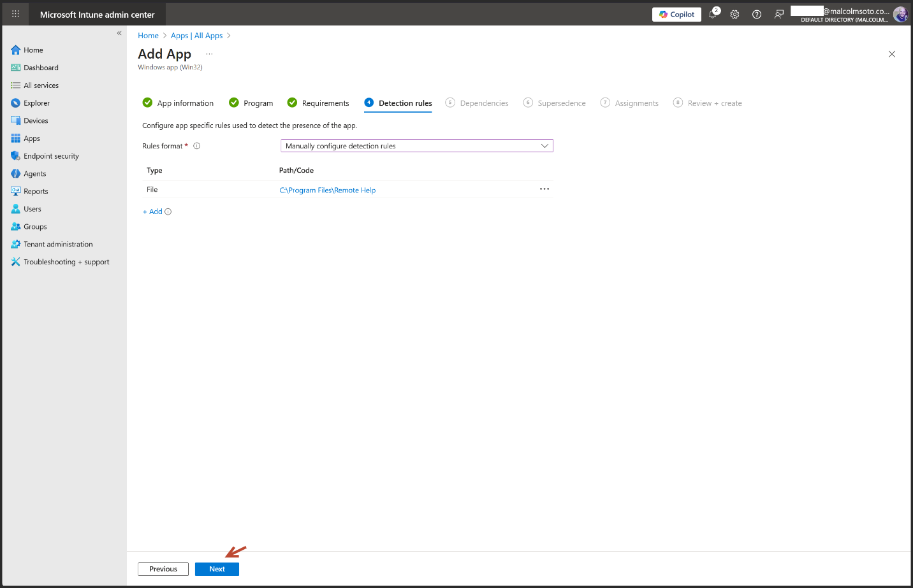Expand the Rules format dropdown
Screen dimensions: 913x588
(x=416, y=146)
